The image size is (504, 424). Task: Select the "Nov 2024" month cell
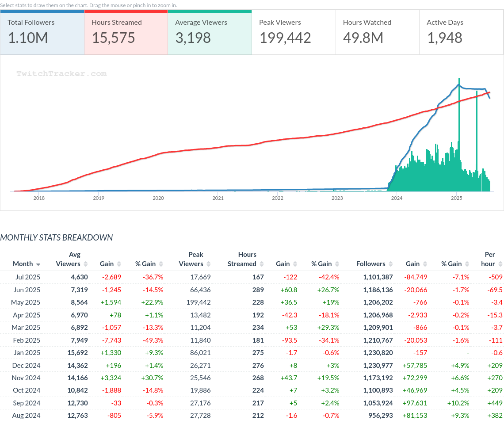click(26, 378)
